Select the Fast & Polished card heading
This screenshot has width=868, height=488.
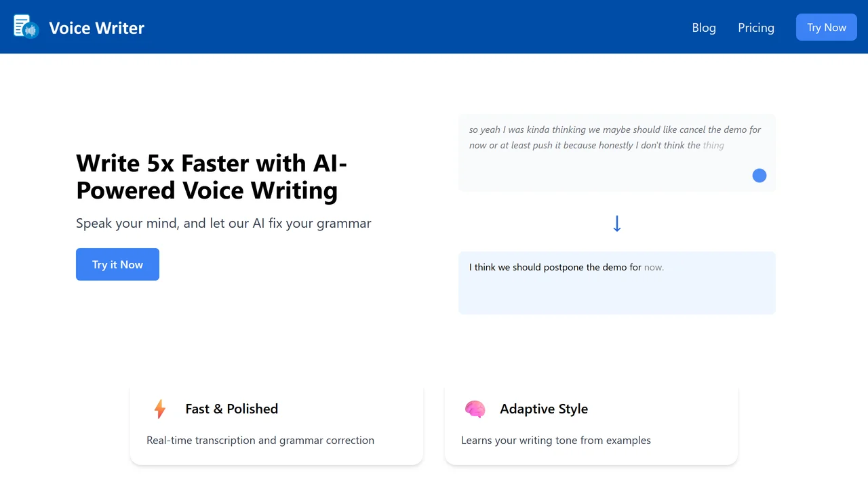(232, 409)
